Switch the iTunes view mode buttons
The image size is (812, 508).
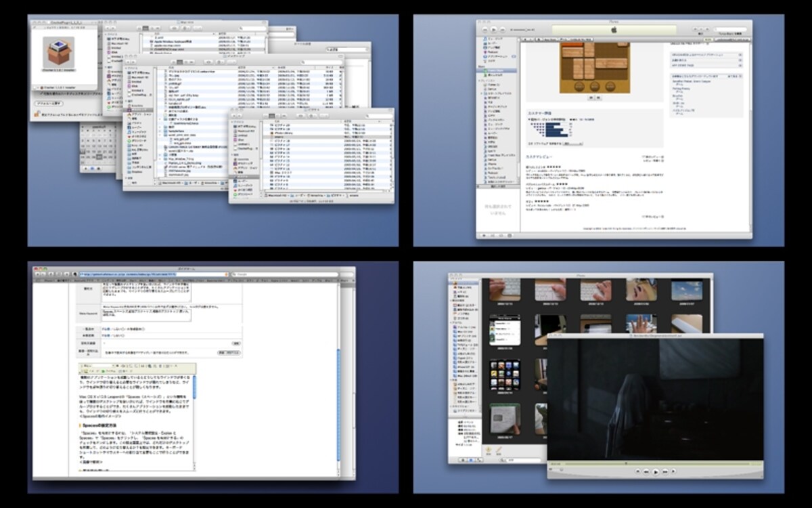click(x=701, y=29)
